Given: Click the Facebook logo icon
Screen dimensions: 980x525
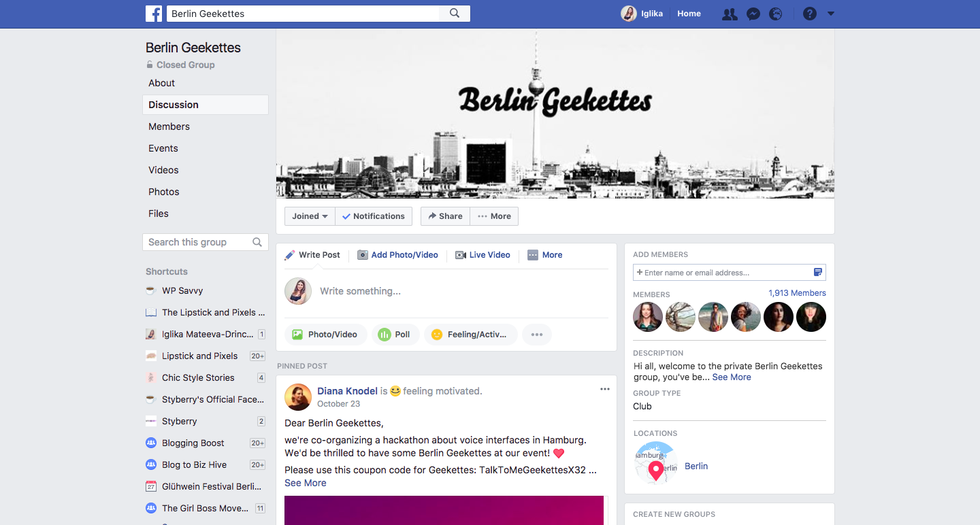Looking at the screenshot, I should click(x=154, y=14).
